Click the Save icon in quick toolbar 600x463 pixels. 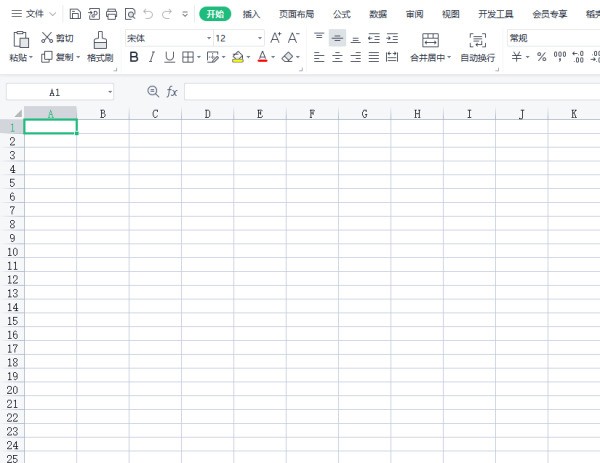75,14
